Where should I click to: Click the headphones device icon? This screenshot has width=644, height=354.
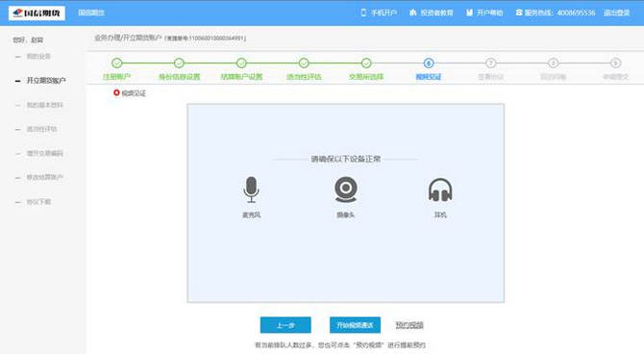[440, 190]
